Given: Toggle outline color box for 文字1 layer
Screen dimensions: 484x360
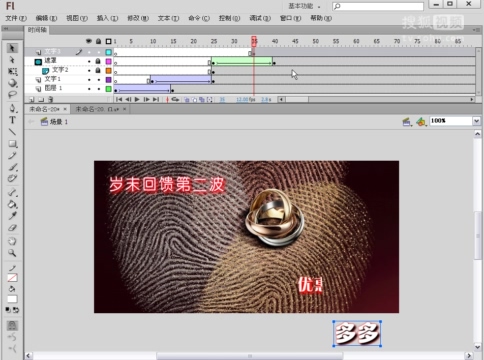Looking at the screenshot, I should coord(108,80).
